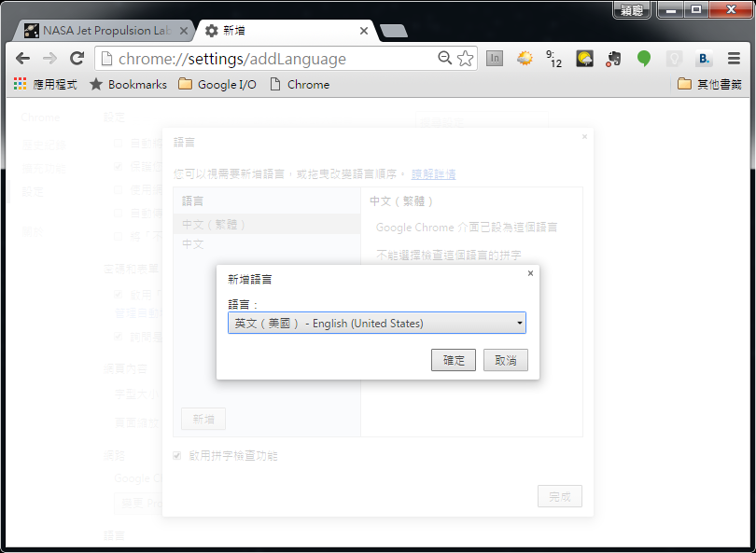Click the green Hangouts bubble extension icon
Viewport: 756px width, 553px height.
coord(644,59)
